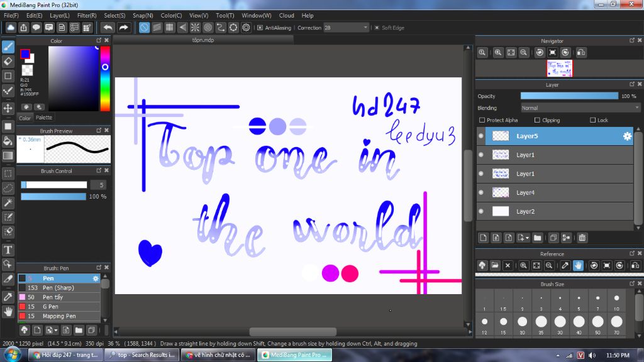Select G Pen brush
The image size is (644, 362).
[x=59, y=307]
